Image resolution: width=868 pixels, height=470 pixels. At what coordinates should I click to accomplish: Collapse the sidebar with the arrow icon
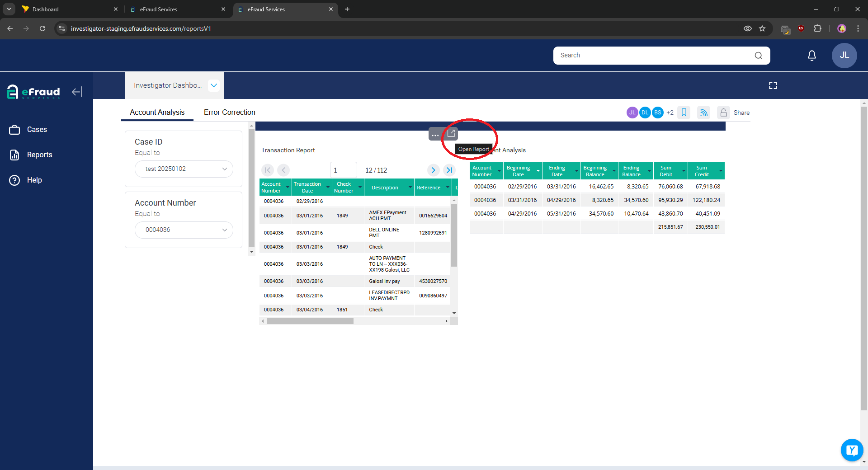point(77,92)
